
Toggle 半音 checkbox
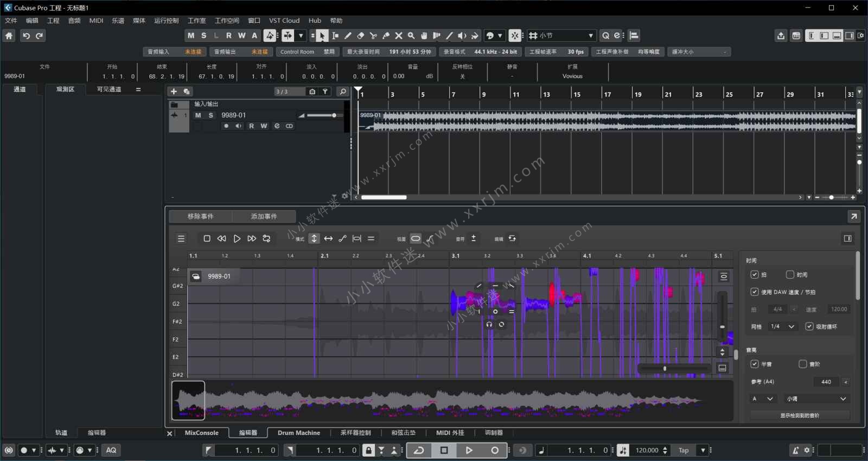[754, 364]
